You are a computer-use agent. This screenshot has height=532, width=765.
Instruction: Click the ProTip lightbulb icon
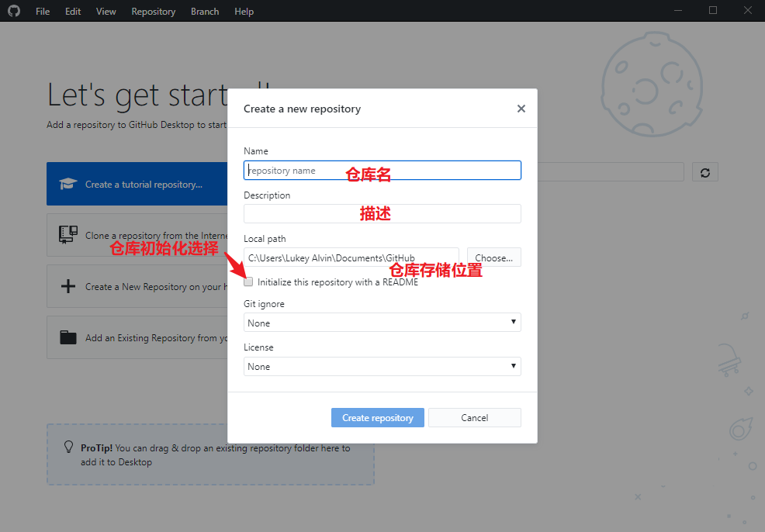pos(69,447)
